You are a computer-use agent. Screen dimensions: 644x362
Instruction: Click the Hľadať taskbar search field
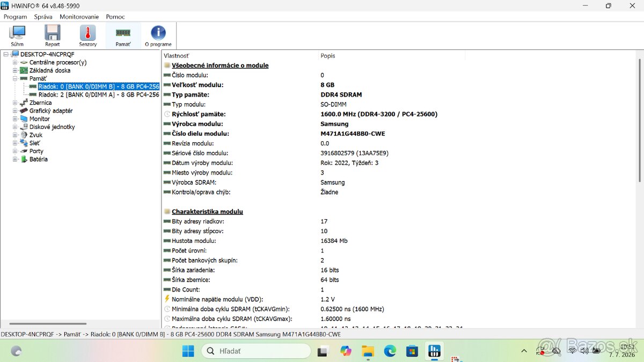[x=256, y=351]
